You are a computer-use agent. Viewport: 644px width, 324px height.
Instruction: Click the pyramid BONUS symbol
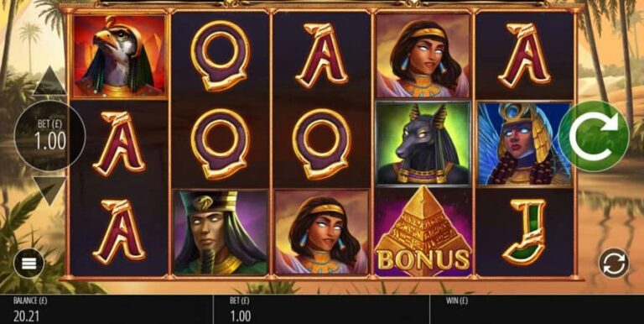tap(423, 232)
